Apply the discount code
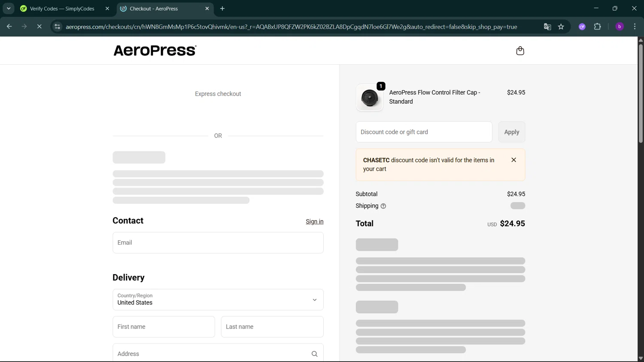Screen dimensions: 644x362 pyautogui.click(x=511, y=132)
